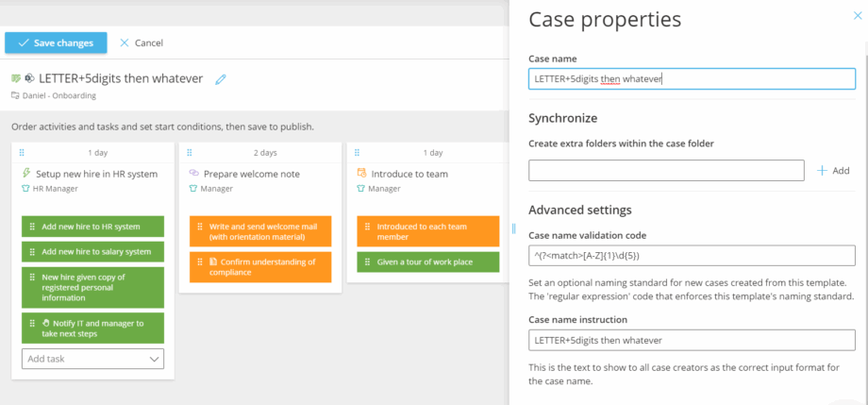Select the Add new hire to HR system task
This screenshot has width=868, height=405.
click(92, 227)
